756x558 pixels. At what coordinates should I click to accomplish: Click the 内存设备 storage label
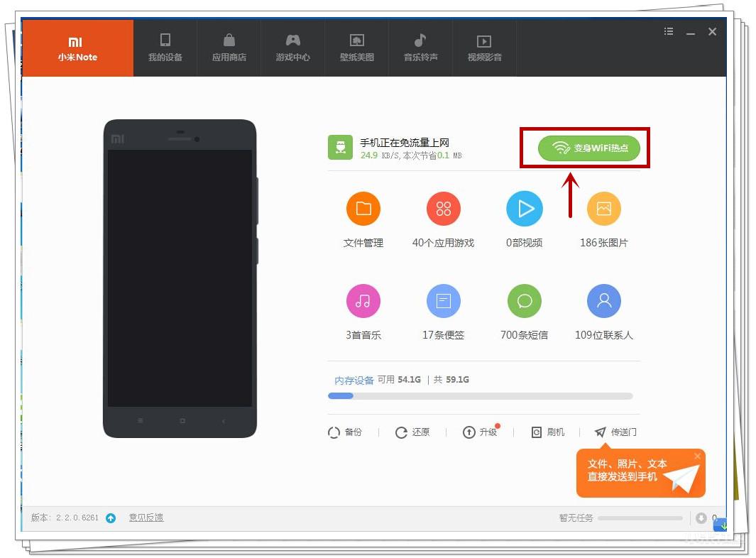click(354, 380)
